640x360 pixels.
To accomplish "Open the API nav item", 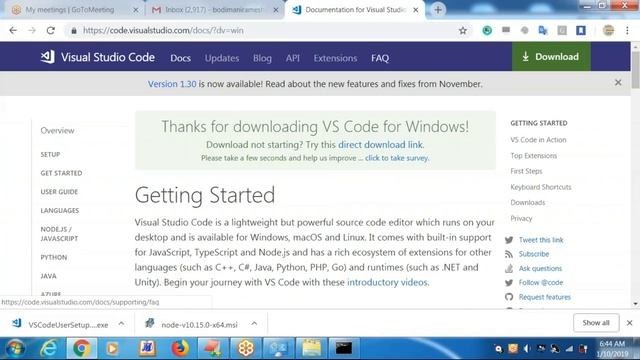I will click(293, 58).
